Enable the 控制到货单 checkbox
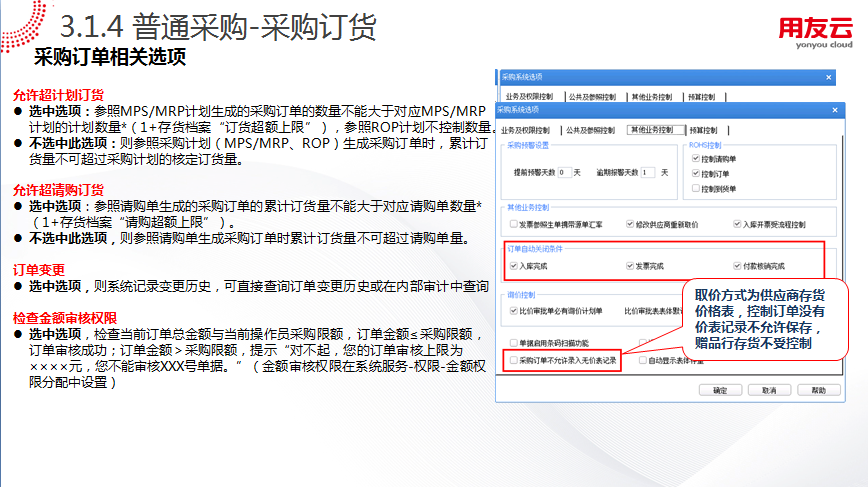This screenshot has height=487, width=868. 695,187
